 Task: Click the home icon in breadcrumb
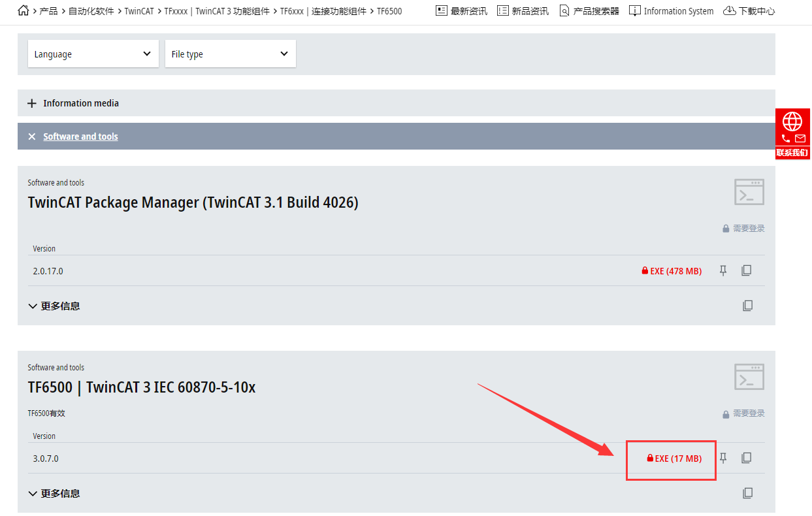tap(23, 10)
